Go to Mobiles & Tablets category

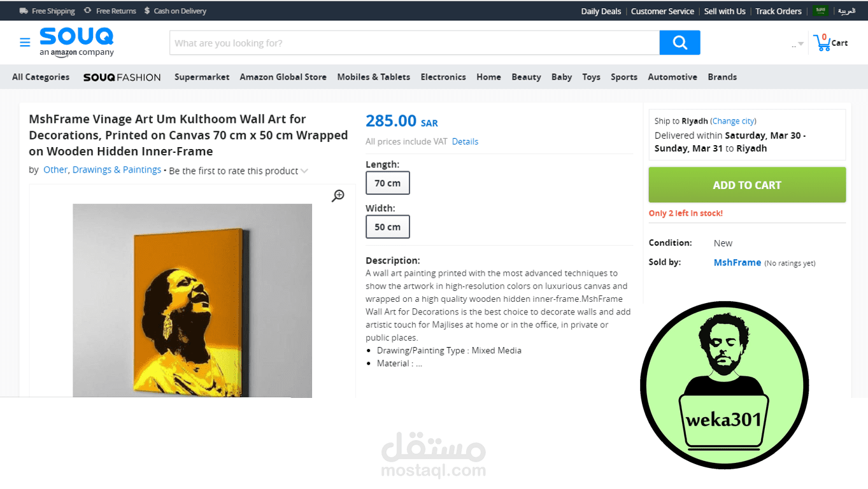[x=374, y=77]
